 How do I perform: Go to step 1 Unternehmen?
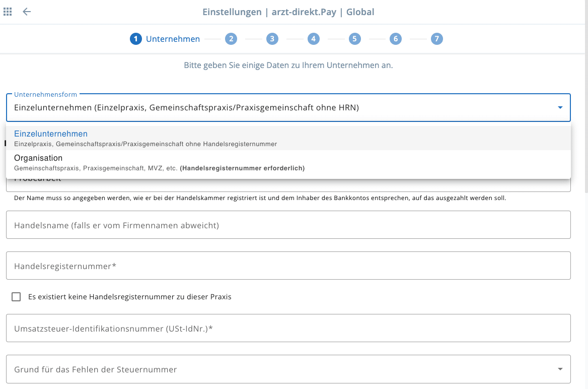coord(165,39)
